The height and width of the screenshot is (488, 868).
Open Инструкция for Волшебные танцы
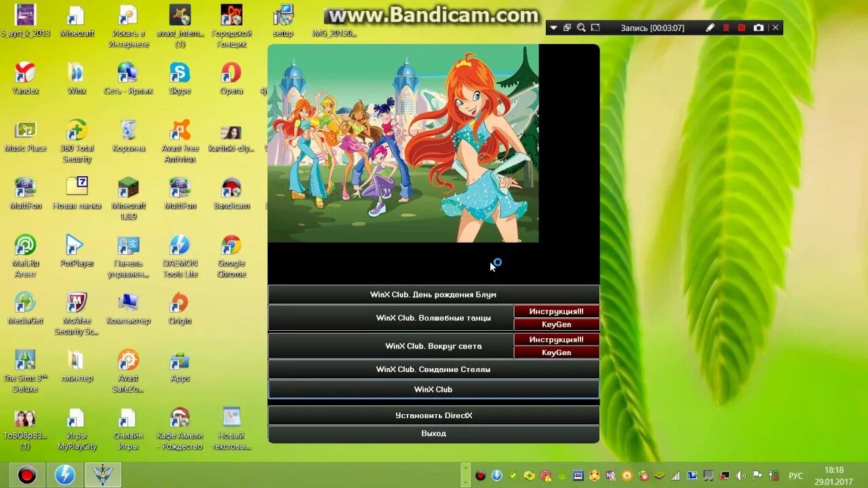[x=557, y=312]
